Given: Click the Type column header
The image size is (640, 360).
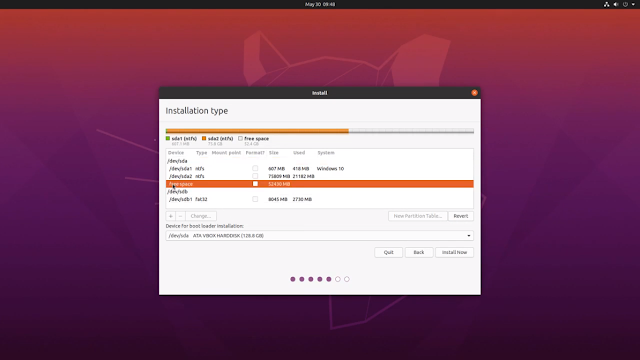Looking at the screenshot, I should click(202, 153).
